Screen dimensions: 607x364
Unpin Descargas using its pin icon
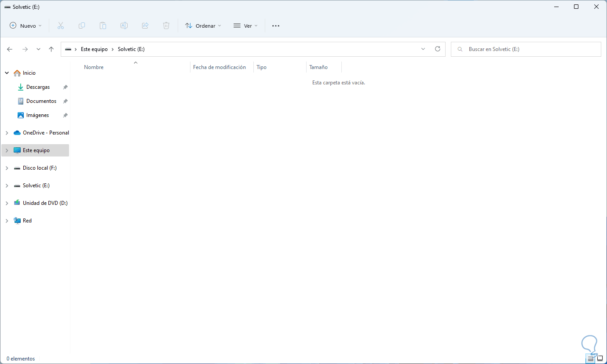tap(65, 87)
